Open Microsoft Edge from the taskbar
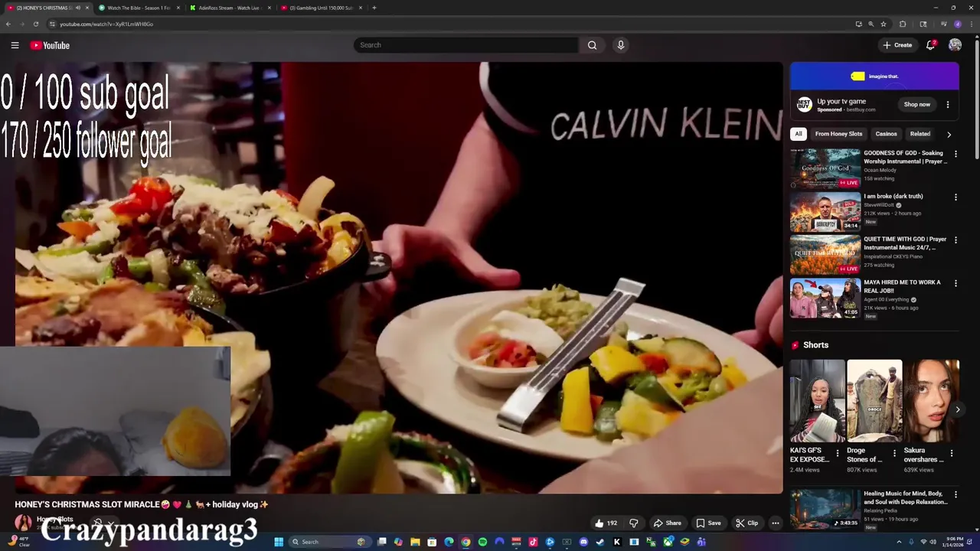This screenshot has width=980, height=551. coord(449,542)
